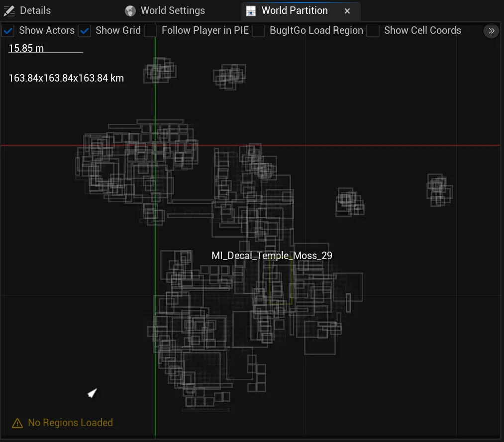Enable Follow Player in PIE
The height and width of the screenshot is (442, 504).
coord(150,31)
